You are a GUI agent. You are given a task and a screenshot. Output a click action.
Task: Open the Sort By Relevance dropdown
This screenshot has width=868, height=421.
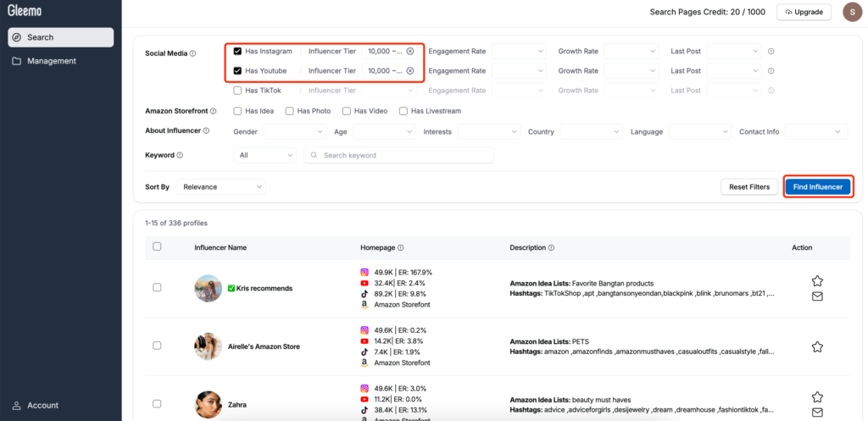tap(221, 187)
